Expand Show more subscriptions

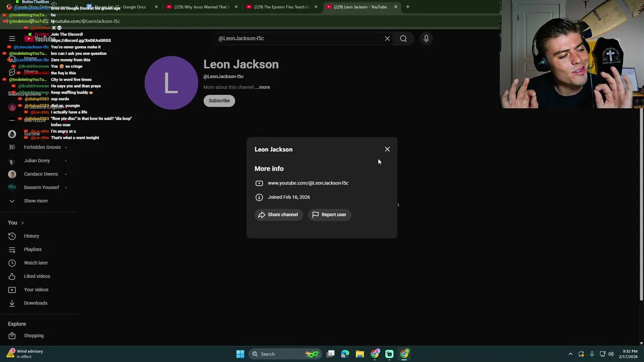(x=39, y=201)
